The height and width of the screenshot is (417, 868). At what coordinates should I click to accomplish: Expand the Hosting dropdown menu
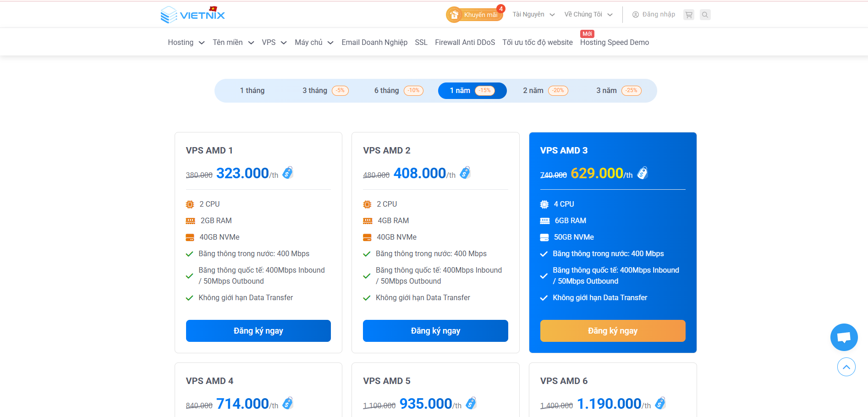(186, 43)
